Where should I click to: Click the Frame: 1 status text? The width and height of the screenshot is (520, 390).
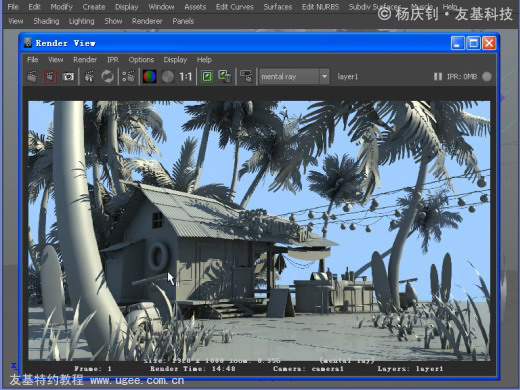click(x=93, y=369)
